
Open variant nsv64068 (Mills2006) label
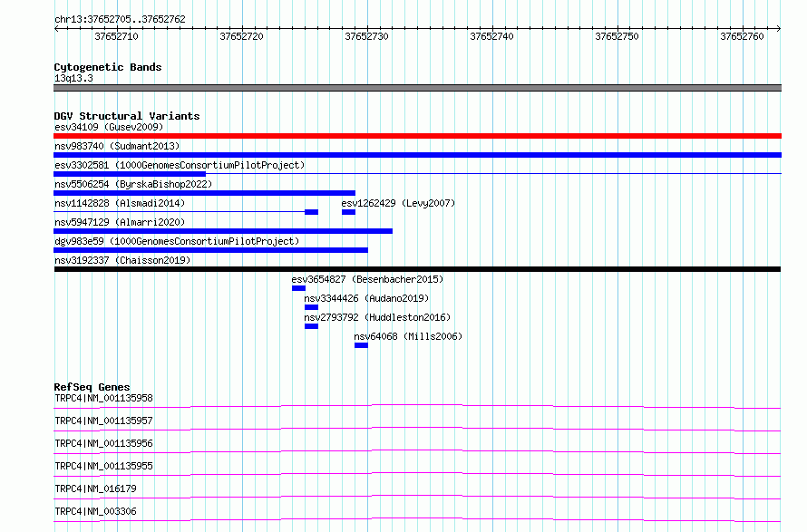(408, 336)
